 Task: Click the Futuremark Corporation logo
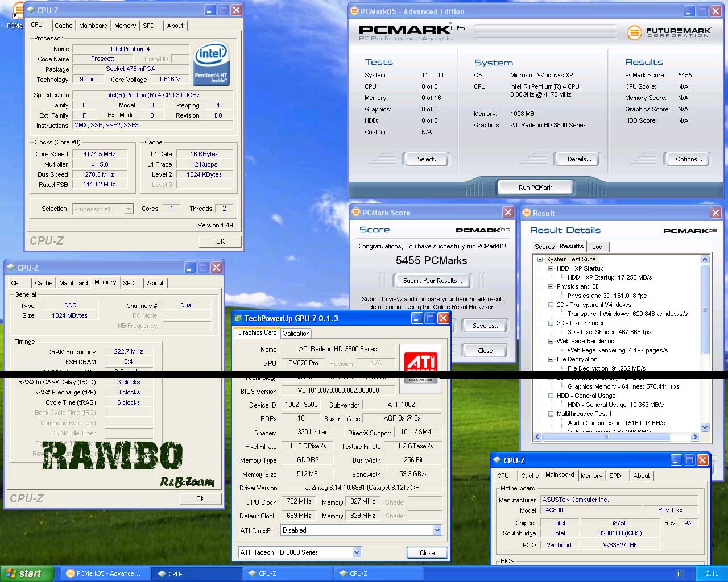pyautogui.click(x=669, y=32)
